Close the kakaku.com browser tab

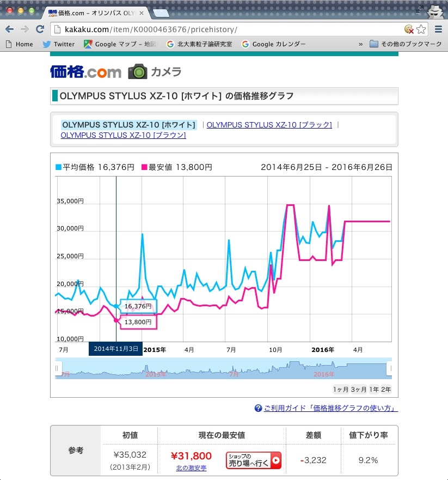pos(142,13)
